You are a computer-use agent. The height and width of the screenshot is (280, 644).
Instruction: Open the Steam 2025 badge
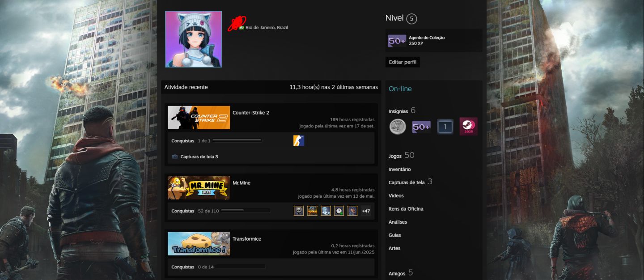tap(469, 127)
